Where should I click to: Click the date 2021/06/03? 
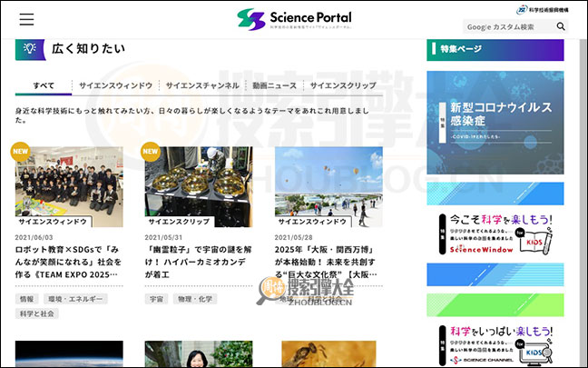34,238
